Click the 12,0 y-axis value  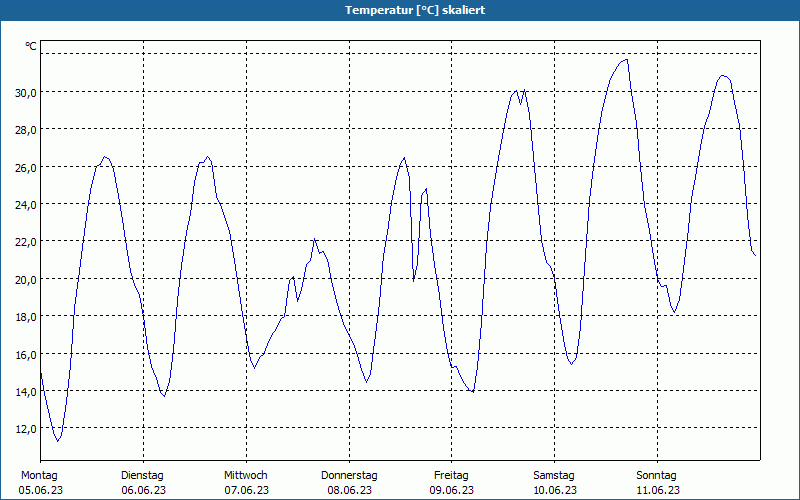click(x=25, y=429)
